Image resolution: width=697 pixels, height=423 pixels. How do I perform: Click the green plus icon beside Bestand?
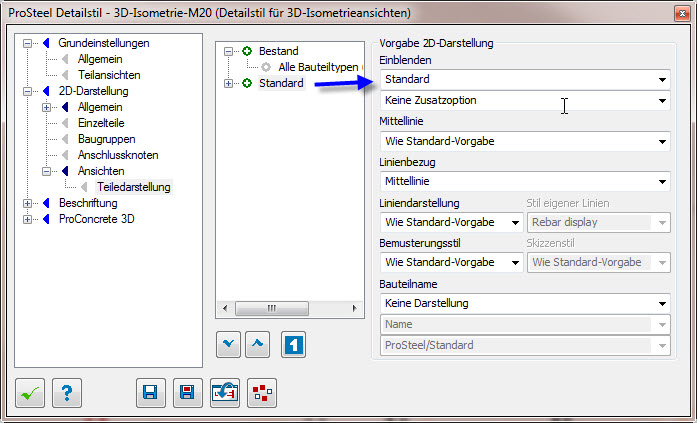[x=247, y=51]
